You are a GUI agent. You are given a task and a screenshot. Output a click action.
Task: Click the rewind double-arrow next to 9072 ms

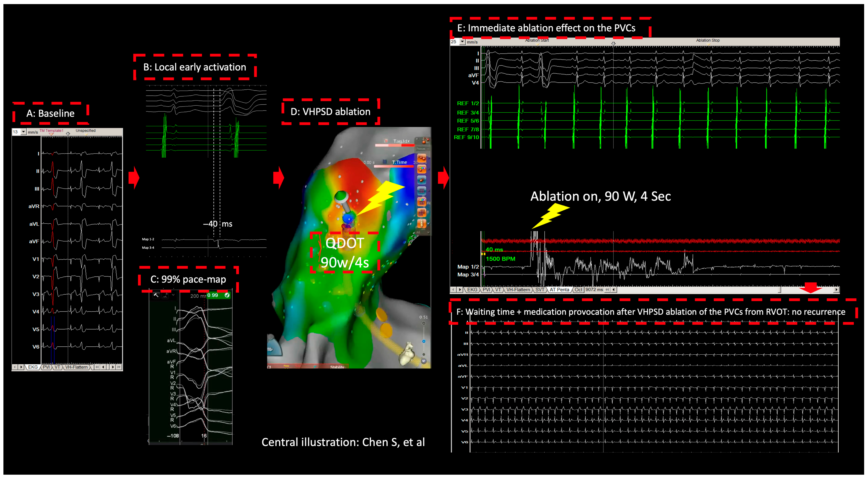607,290
